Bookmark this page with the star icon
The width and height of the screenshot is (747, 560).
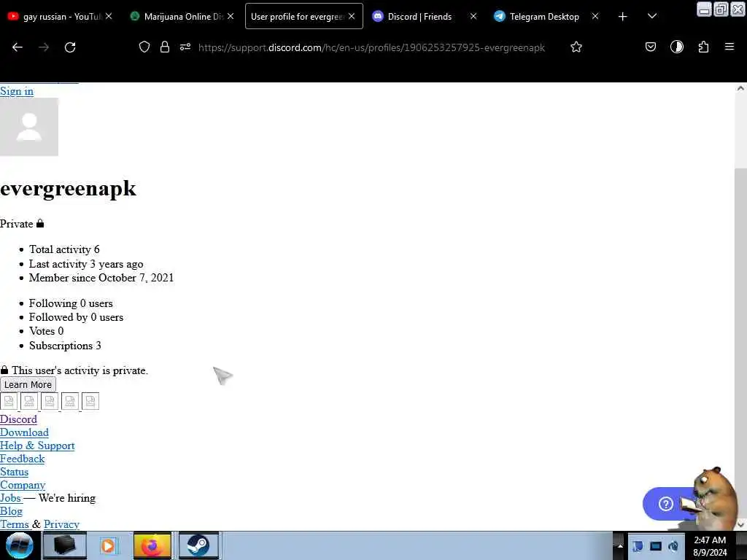click(576, 47)
